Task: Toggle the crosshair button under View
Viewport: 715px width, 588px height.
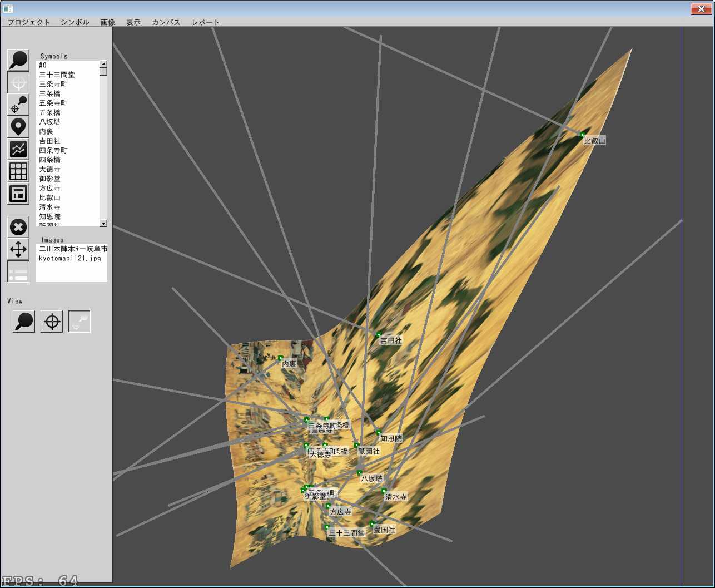Action: click(52, 322)
